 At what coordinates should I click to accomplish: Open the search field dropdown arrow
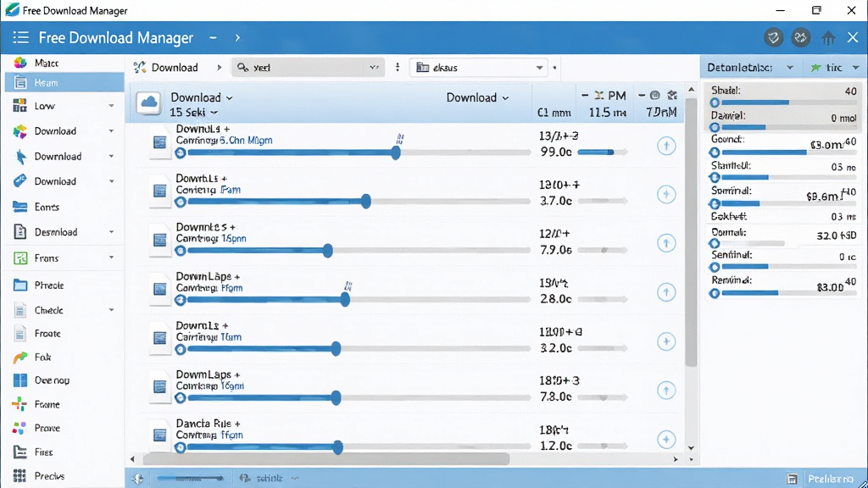pyautogui.click(x=374, y=68)
